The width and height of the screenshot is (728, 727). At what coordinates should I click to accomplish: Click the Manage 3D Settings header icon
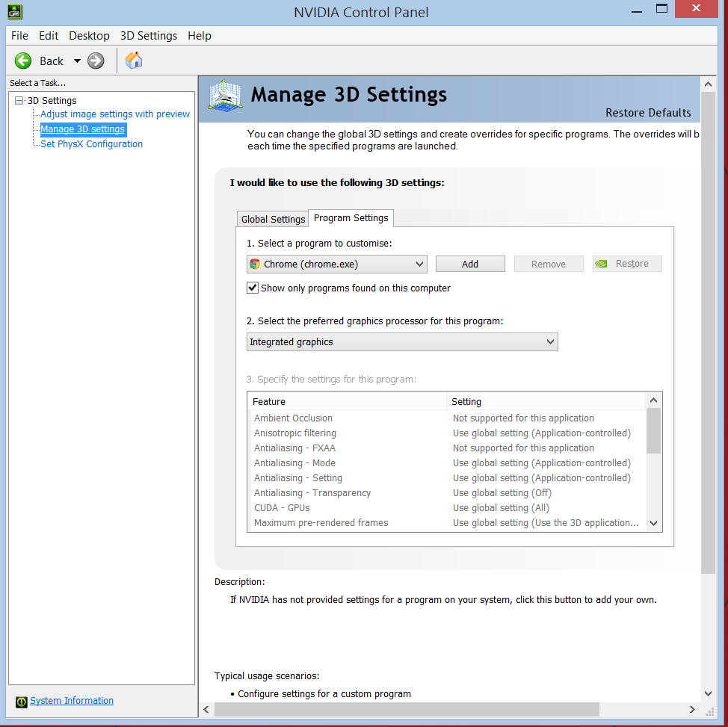(x=225, y=96)
